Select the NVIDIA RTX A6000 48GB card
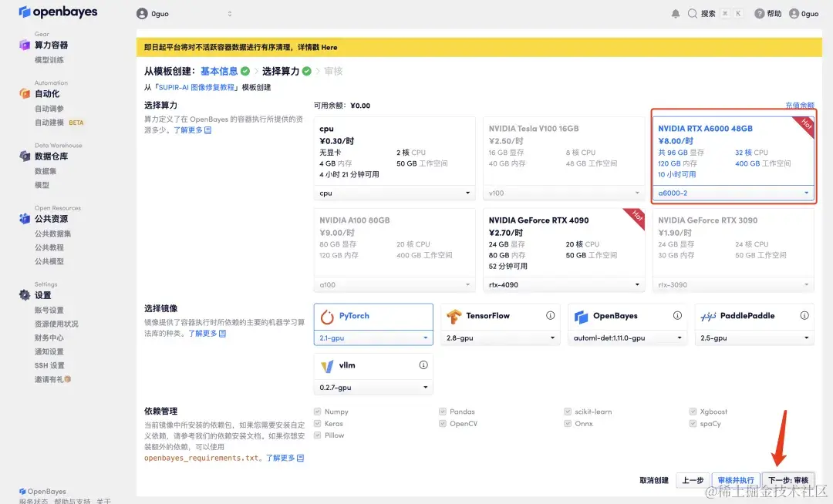833x504 pixels. coord(733,154)
